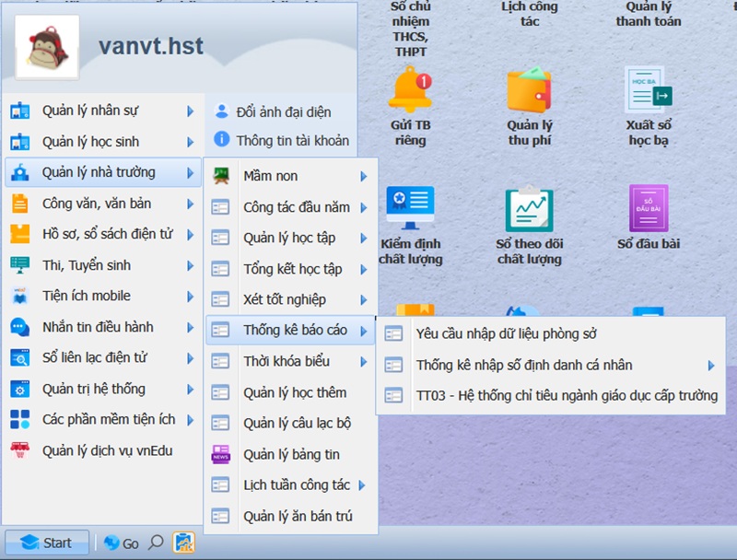Select Yêu cầu nhập dữ liệu phòng sở

coord(550,333)
